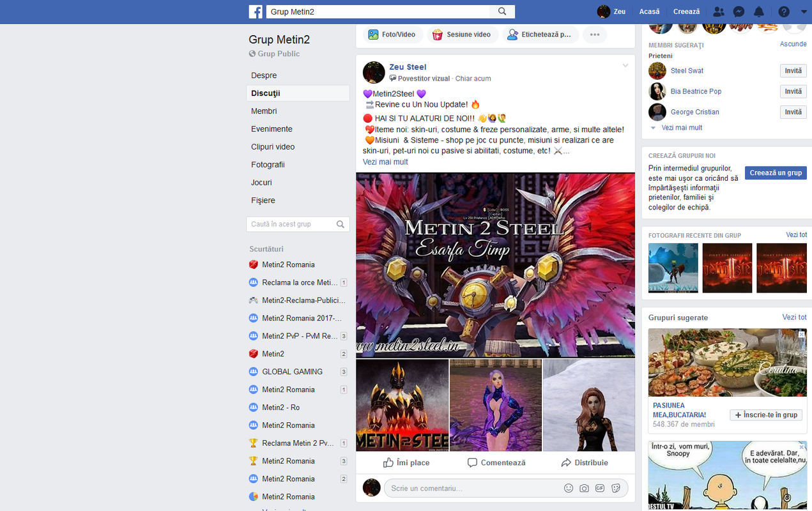The height and width of the screenshot is (511, 812).
Task: Expand the account menu arrow
Action: (x=804, y=11)
